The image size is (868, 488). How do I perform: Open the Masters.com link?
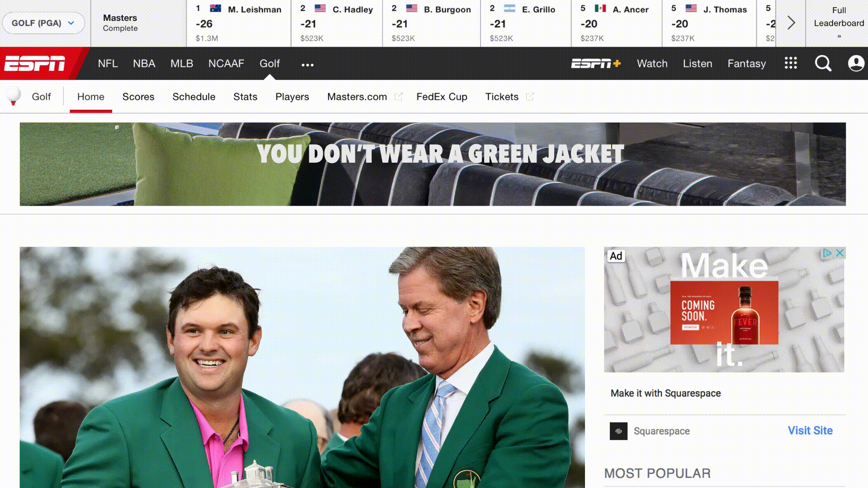(x=357, y=97)
